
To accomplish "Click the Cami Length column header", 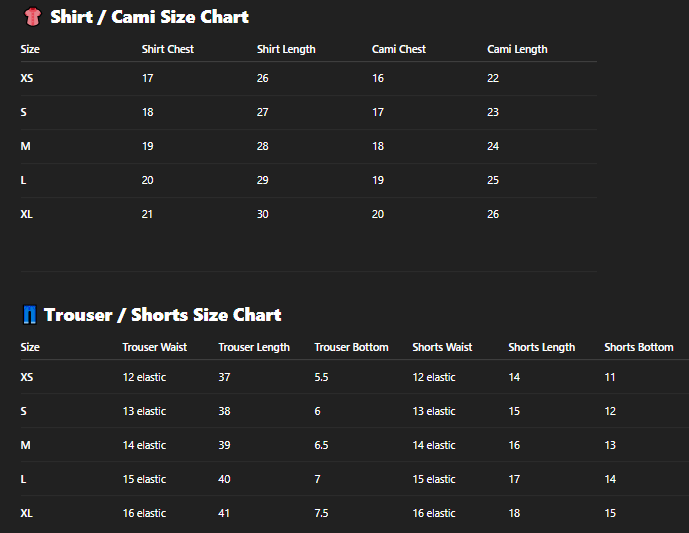I will [x=517, y=49].
